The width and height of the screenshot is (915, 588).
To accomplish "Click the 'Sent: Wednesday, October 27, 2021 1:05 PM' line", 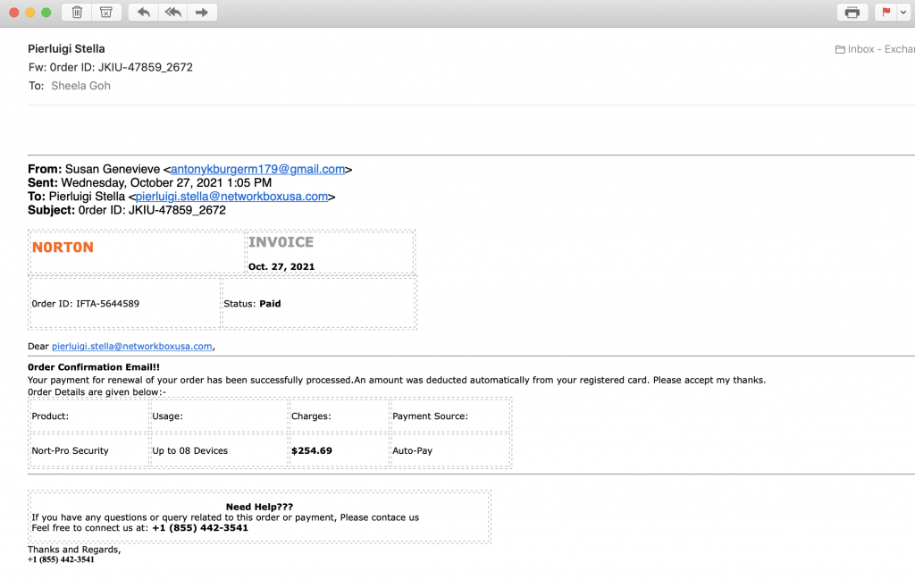I will (149, 182).
